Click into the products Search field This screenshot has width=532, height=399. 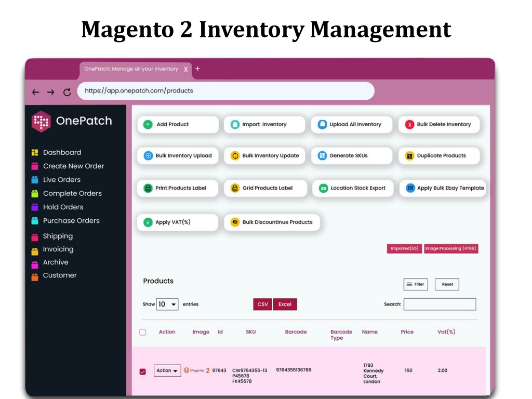(440, 304)
